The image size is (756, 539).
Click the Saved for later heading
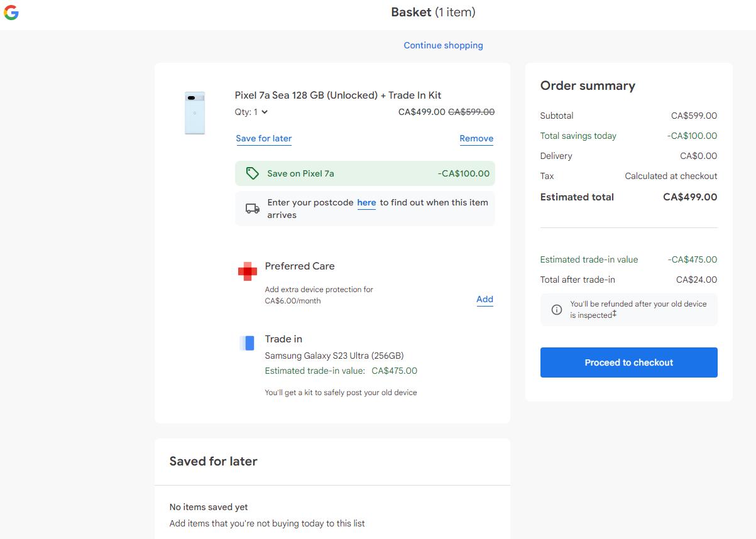tap(214, 461)
